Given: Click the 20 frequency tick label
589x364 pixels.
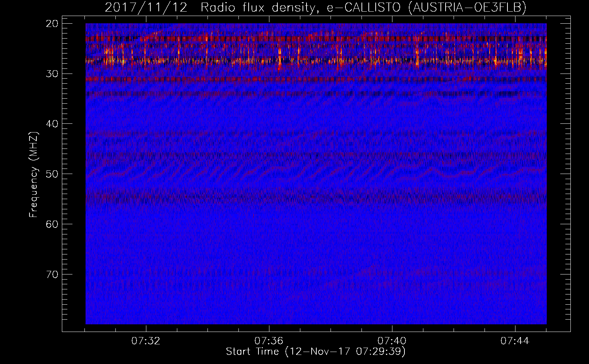Looking at the screenshot, I should (52, 24).
